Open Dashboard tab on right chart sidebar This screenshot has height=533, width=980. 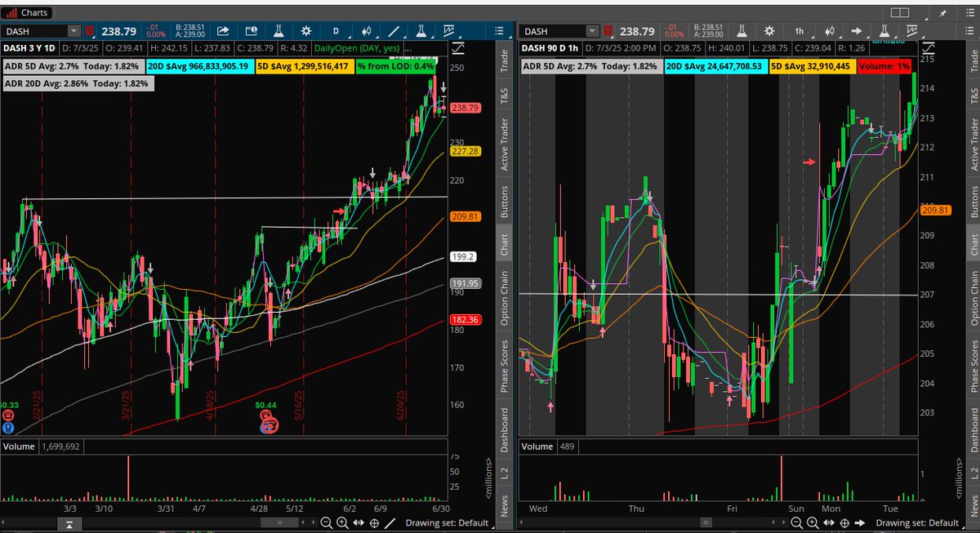click(x=973, y=430)
